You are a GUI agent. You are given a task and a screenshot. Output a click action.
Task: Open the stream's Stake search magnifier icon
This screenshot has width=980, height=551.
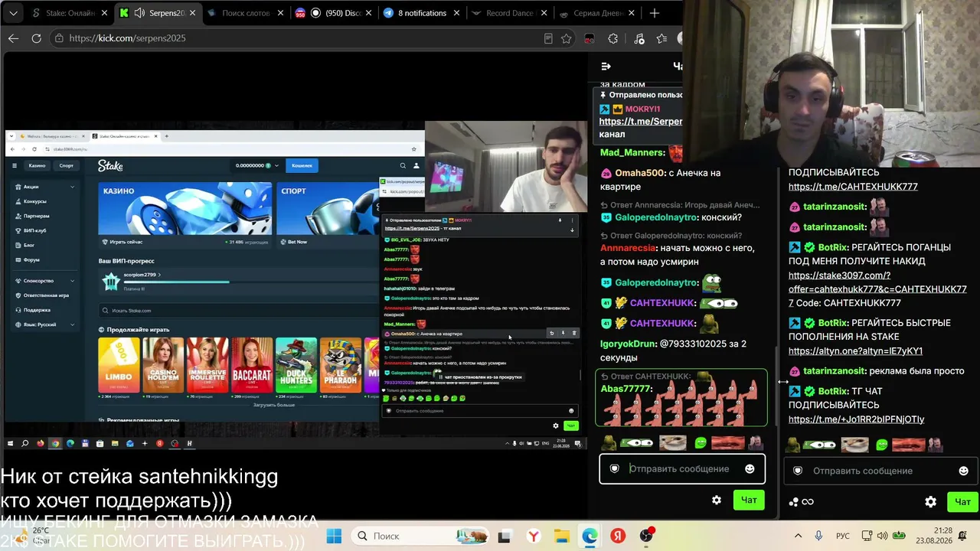[x=403, y=165]
